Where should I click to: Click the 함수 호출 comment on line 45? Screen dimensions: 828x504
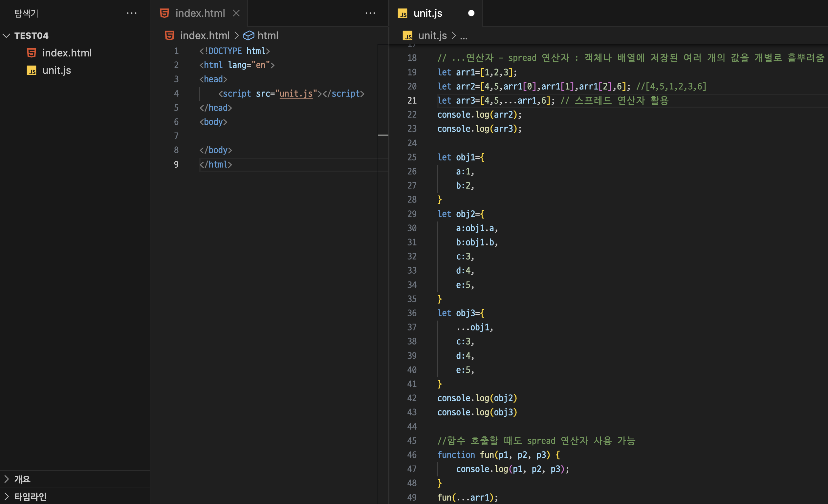(x=536, y=441)
